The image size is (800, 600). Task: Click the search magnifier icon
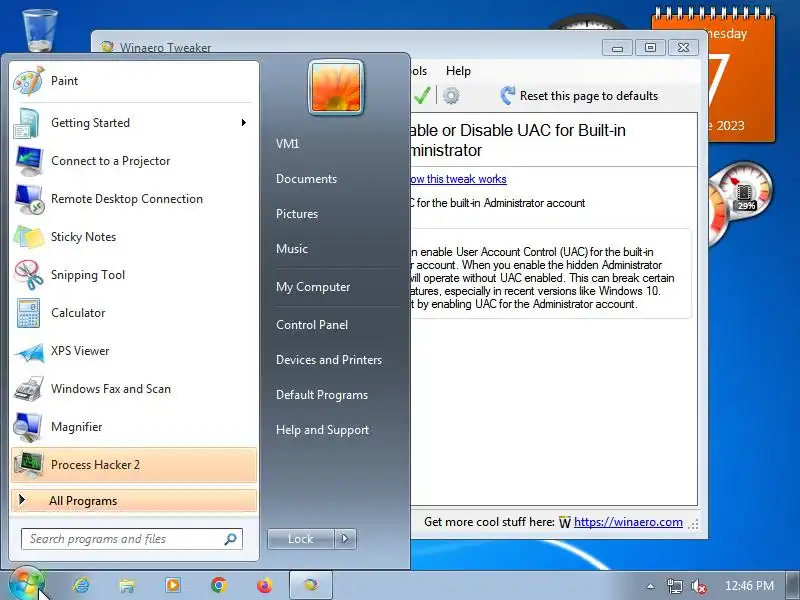pos(231,539)
